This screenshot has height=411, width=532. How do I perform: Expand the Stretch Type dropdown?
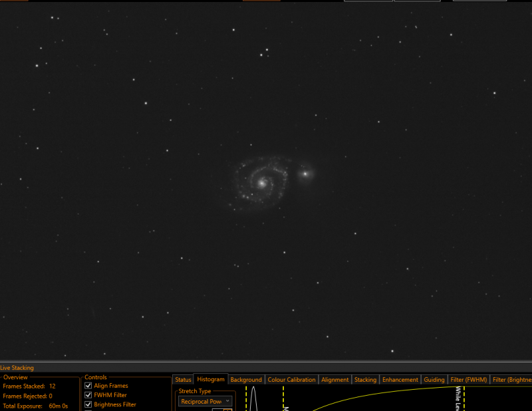[x=205, y=402]
